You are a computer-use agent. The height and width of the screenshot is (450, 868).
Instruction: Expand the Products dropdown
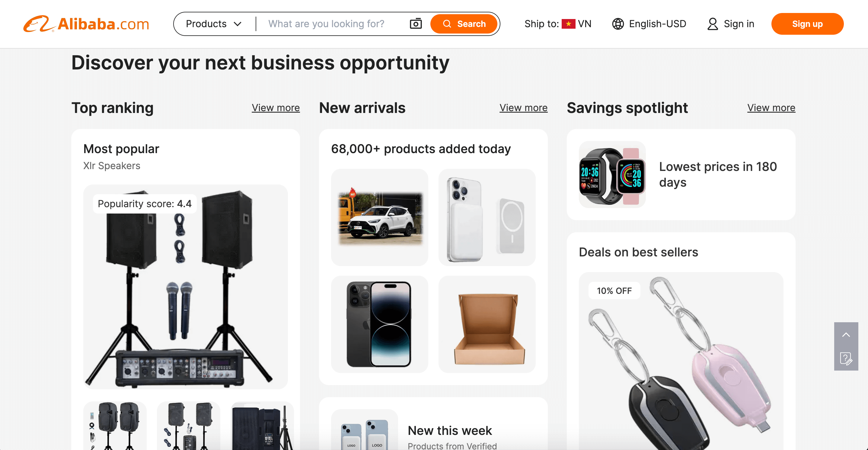214,24
